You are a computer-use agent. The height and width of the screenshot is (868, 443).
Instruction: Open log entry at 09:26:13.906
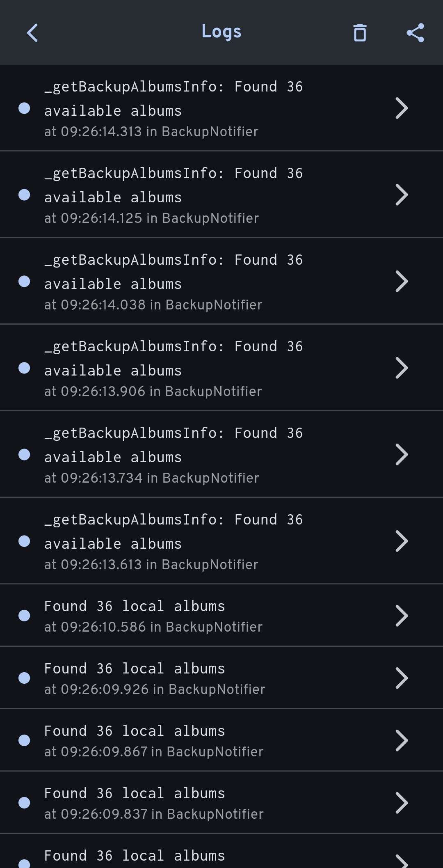click(221, 368)
